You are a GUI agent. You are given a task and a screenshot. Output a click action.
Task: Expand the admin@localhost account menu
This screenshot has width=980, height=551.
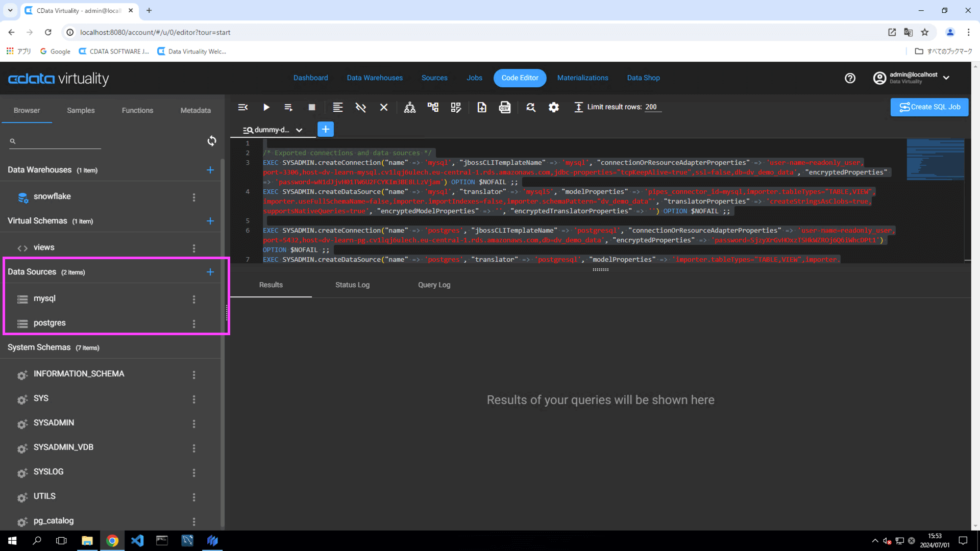(x=946, y=78)
